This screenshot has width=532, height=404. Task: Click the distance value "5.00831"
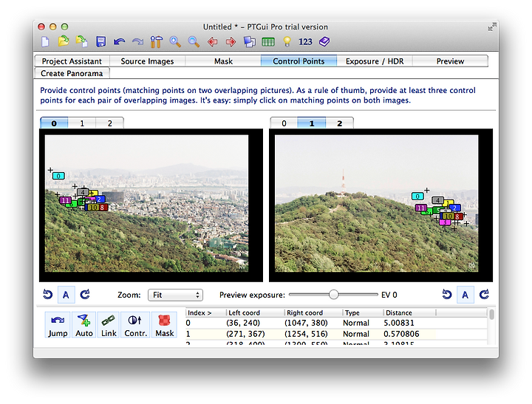point(399,323)
